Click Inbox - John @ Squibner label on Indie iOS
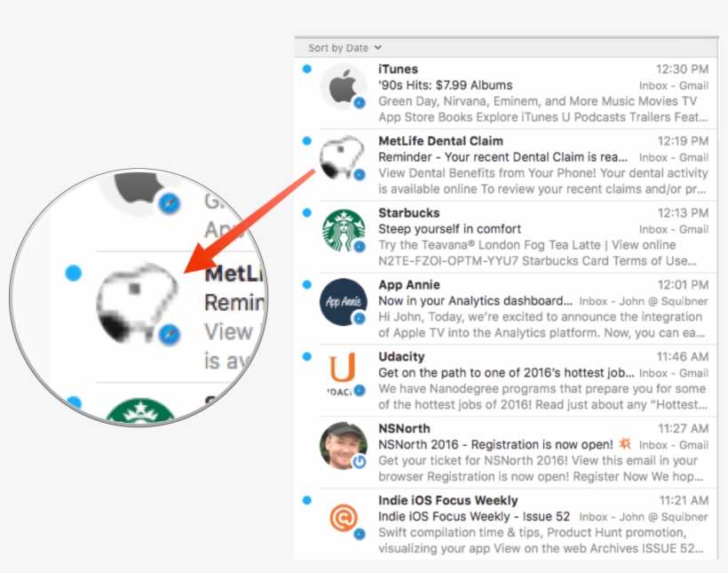Screen dimensions: 728x573 pos(644,517)
